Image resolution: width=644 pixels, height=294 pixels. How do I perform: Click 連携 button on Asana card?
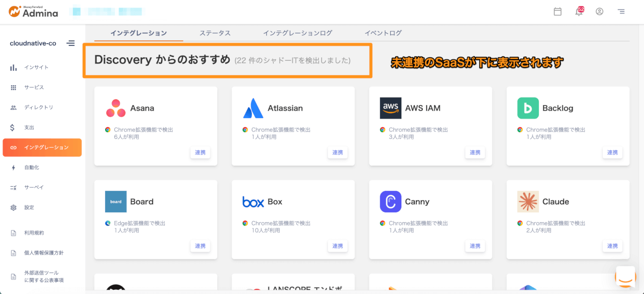pyautogui.click(x=200, y=152)
